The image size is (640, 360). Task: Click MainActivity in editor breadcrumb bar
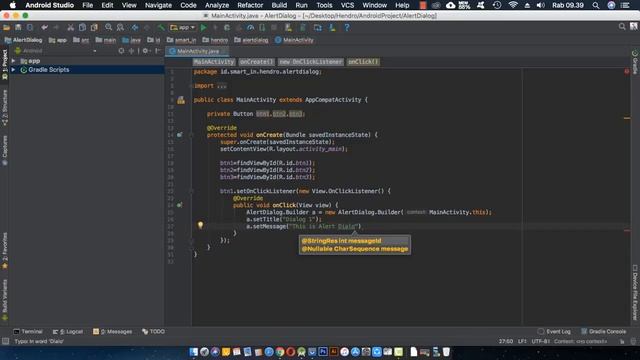tap(214, 62)
